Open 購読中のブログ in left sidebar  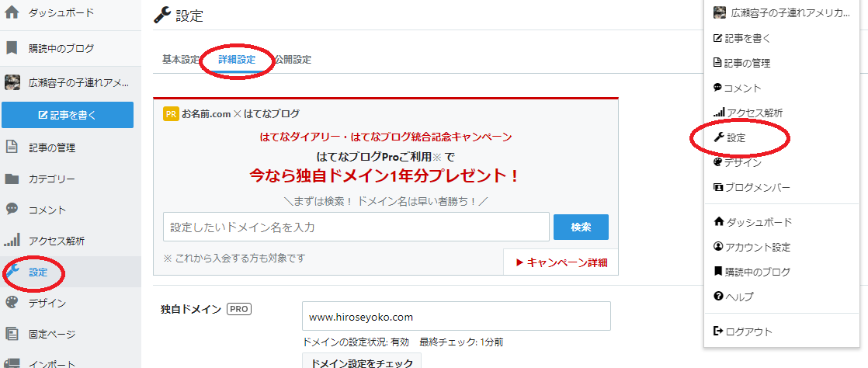click(61, 48)
